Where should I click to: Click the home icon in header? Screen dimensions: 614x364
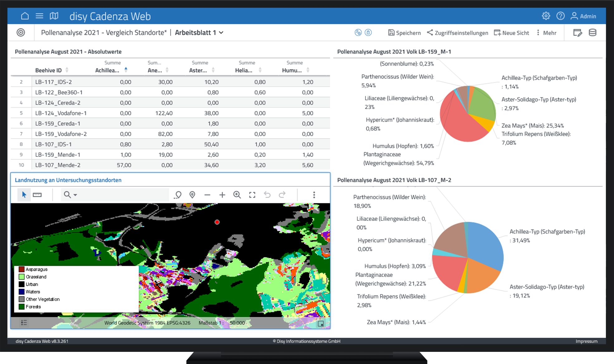point(25,16)
